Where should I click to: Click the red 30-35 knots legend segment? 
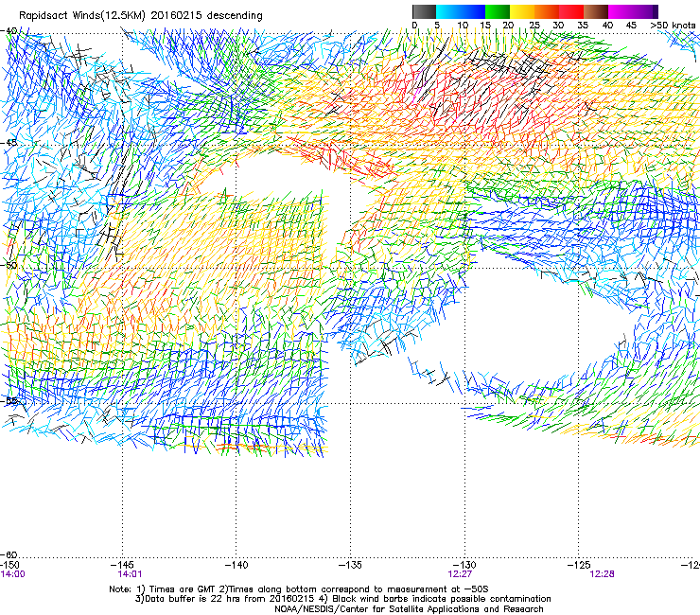point(571,11)
